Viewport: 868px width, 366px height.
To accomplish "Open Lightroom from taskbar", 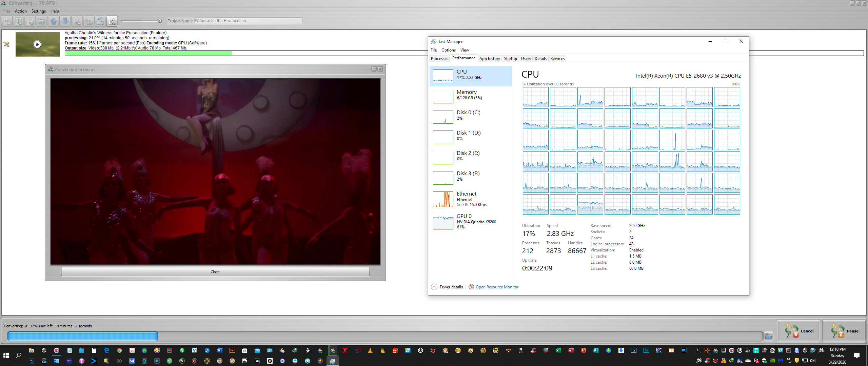I will (x=633, y=350).
